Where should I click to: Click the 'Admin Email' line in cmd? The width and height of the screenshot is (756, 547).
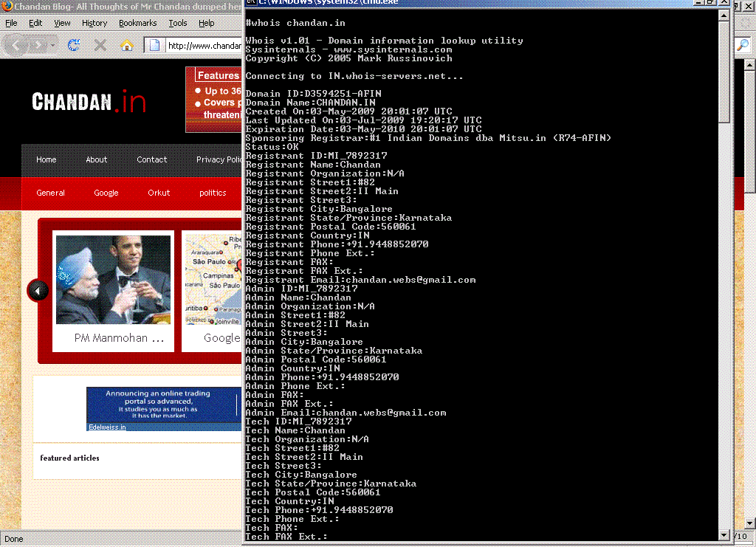[x=346, y=413]
